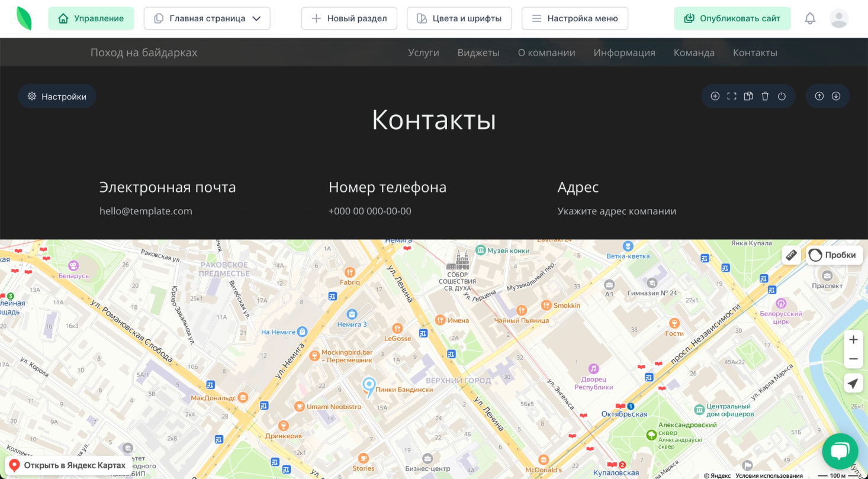Duplicate block with copy icon
Image resolution: width=868 pixels, height=479 pixels.
click(748, 96)
